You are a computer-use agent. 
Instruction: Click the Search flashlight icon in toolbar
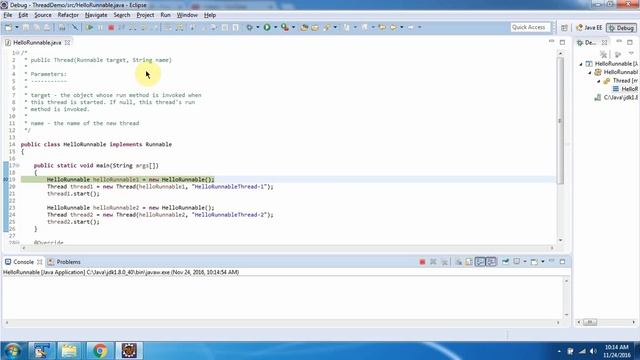pyautogui.click(x=327, y=27)
